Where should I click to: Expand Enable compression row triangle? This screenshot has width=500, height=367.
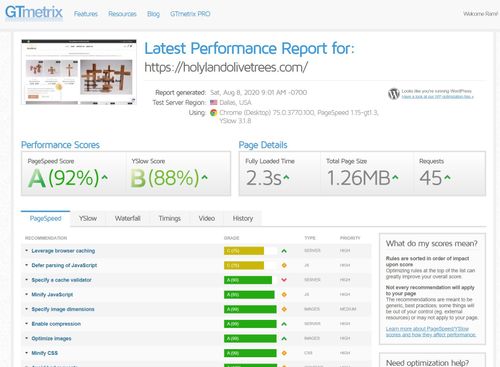coord(27,323)
